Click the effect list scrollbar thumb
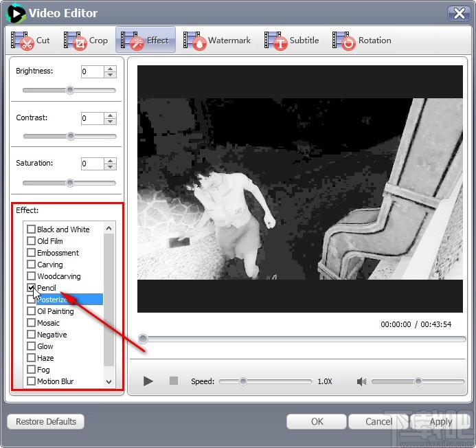Image resolution: width=476 pixels, height=448 pixels. (x=109, y=300)
